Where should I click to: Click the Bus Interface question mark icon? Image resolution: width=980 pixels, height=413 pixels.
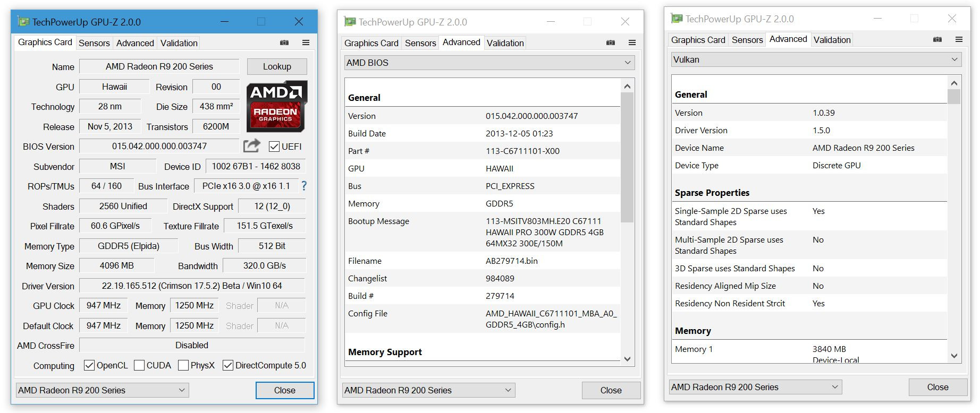304,186
